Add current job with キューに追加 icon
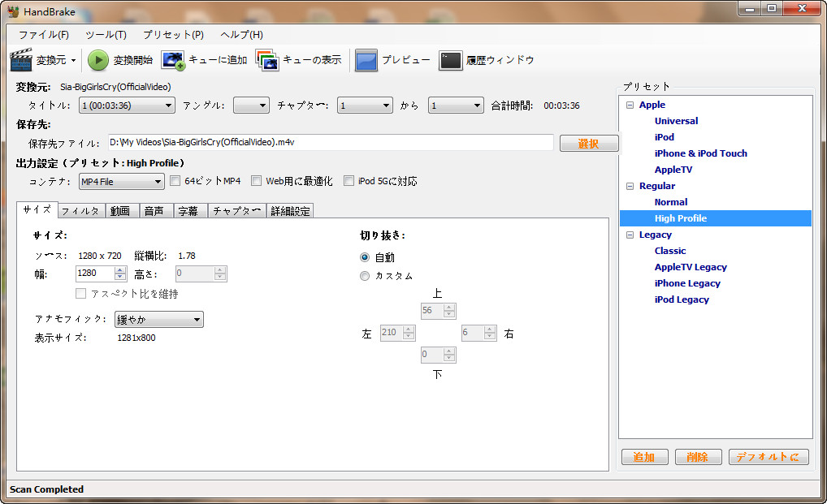This screenshot has height=504, width=827. coord(171,59)
